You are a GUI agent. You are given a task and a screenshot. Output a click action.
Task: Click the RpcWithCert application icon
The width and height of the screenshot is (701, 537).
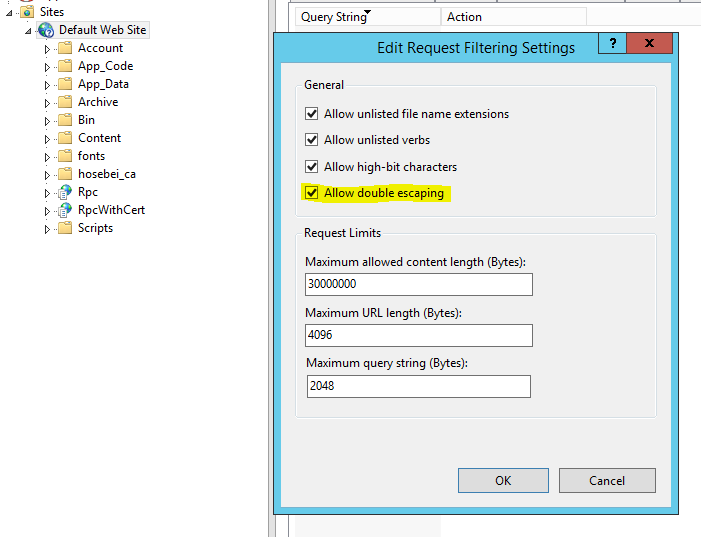[65, 210]
